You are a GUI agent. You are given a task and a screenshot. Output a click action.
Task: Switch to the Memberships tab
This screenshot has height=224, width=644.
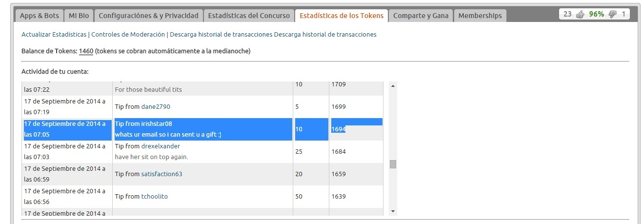[480, 16]
